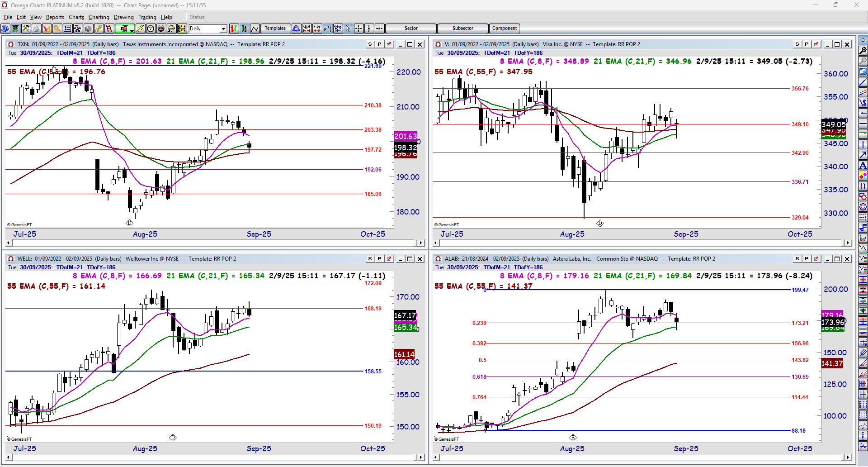Click the magnifier zoom-in tool in right toolbar
This screenshot has height=467, width=868.
point(863,51)
